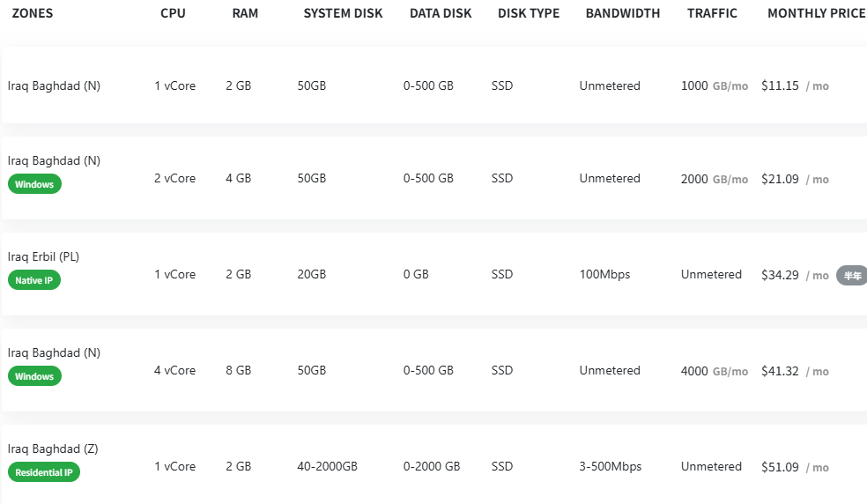
Task: Click the gray 半年 badge beside $34.29
Action: pyautogui.click(x=851, y=275)
